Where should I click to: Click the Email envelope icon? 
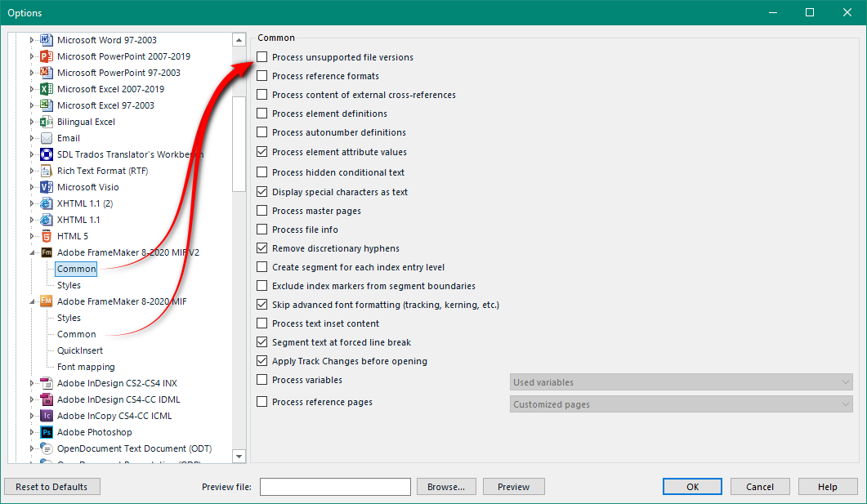pos(47,138)
